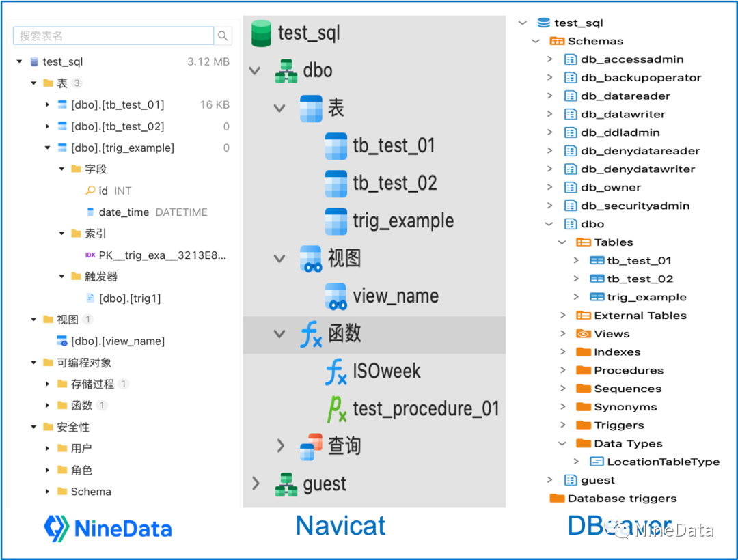The width and height of the screenshot is (738, 560).
Task: Expand the Procedures folder in DBeaver
Action: click(x=563, y=371)
